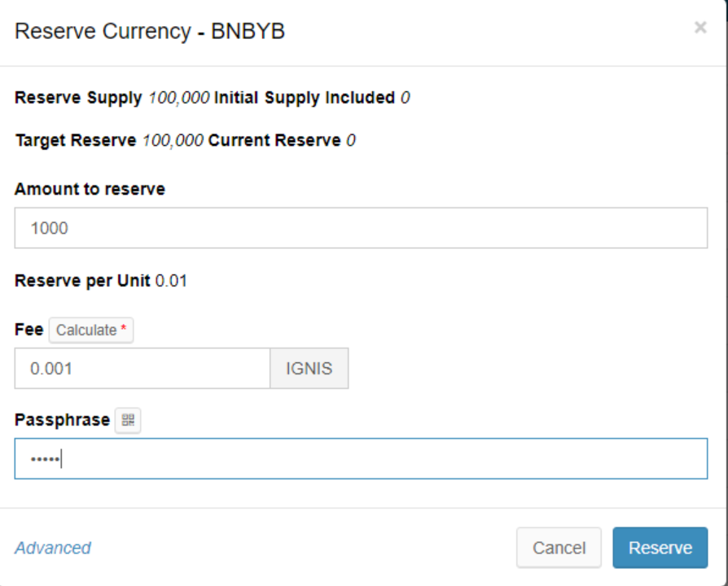The width and height of the screenshot is (728, 586).
Task: Open the Advanced options link
Action: 53,548
